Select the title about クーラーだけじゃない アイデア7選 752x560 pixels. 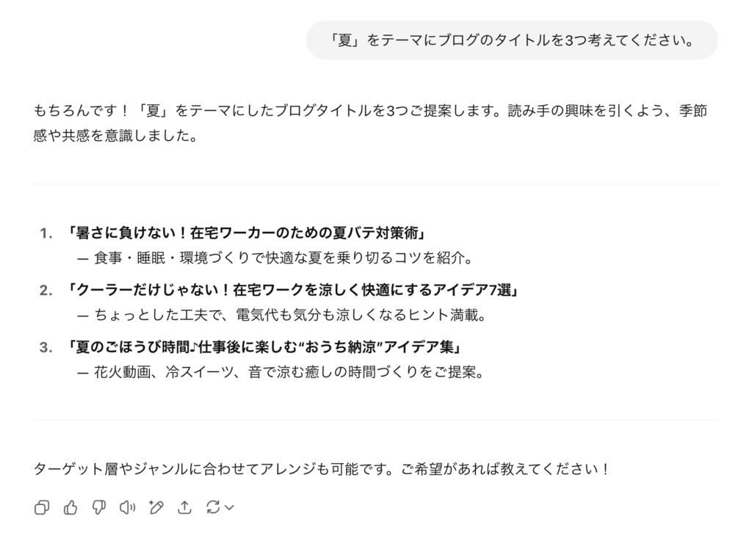click(x=293, y=290)
